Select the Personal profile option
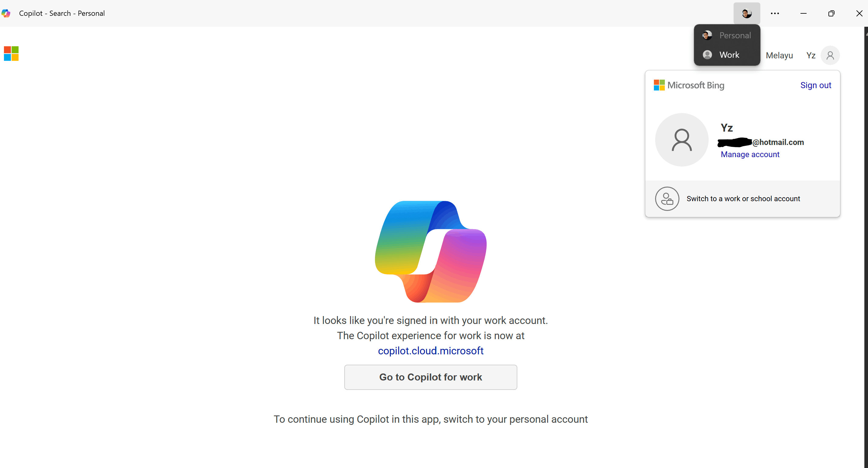The width and height of the screenshot is (868, 468). point(727,35)
